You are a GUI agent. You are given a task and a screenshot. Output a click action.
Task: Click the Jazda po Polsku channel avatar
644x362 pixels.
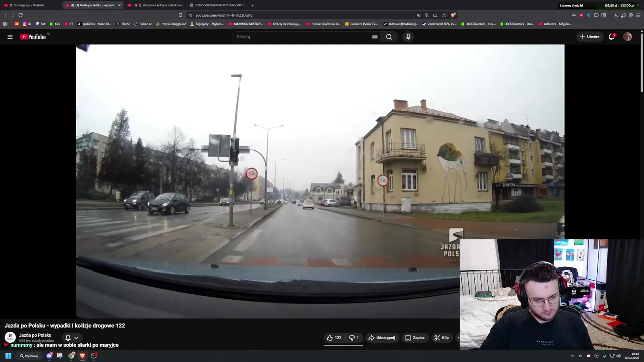click(10, 338)
